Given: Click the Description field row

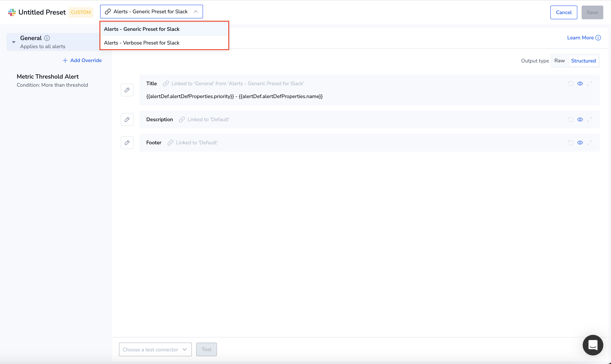Looking at the screenshot, I should point(370,119).
